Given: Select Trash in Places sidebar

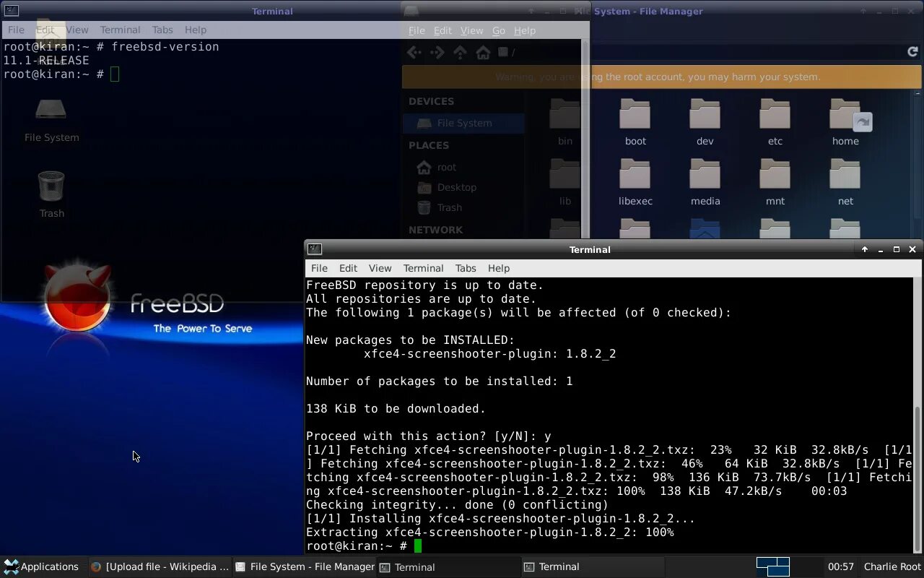Looking at the screenshot, I should tap(463, 207).
